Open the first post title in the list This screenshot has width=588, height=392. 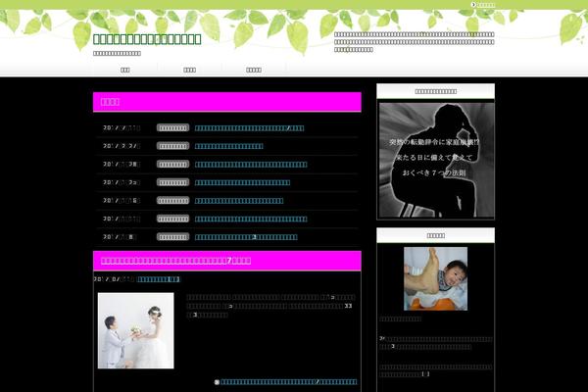(x=249, y=128)
